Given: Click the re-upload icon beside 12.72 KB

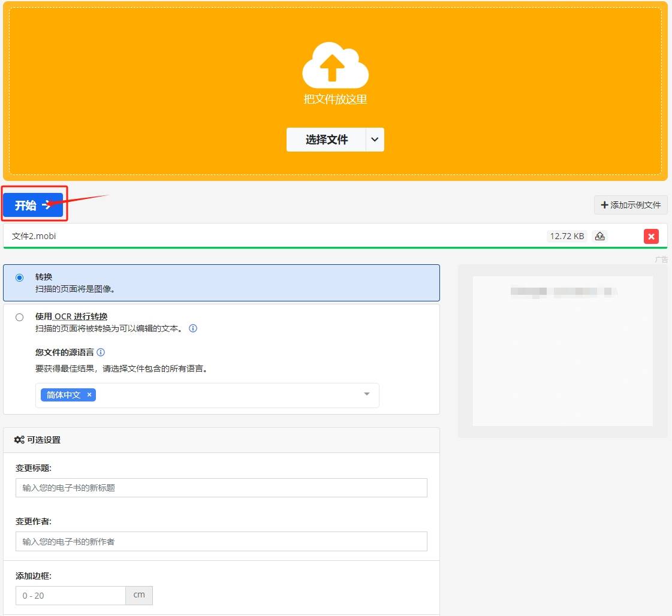Looking at the screenshot, I should click(599, 236).
